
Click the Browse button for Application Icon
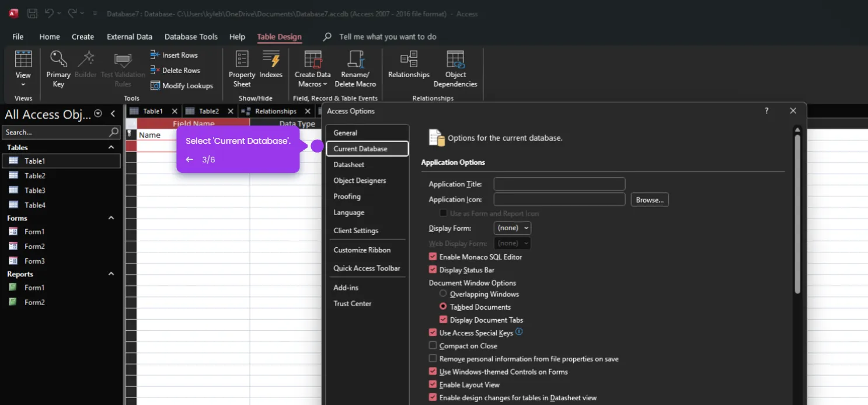[649, 199]
